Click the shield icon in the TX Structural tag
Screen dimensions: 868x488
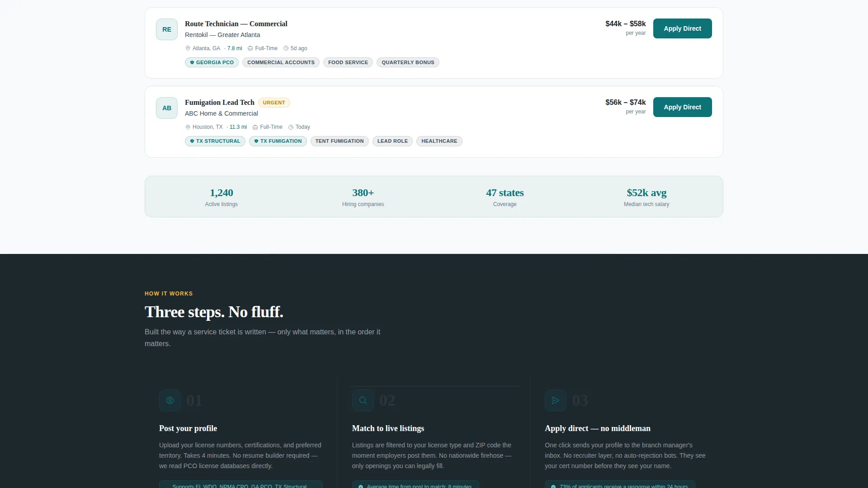point(192,141)
